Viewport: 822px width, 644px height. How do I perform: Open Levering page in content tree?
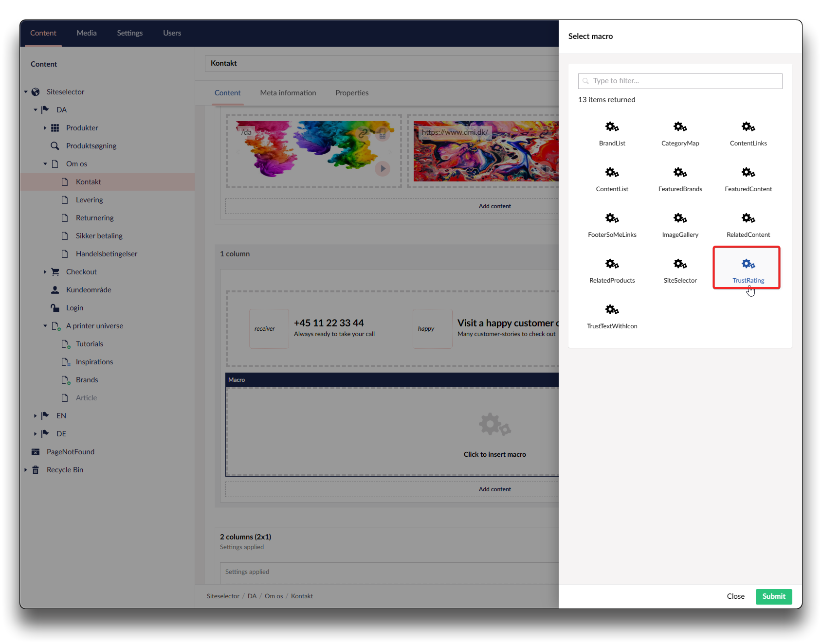click(89, 200)
